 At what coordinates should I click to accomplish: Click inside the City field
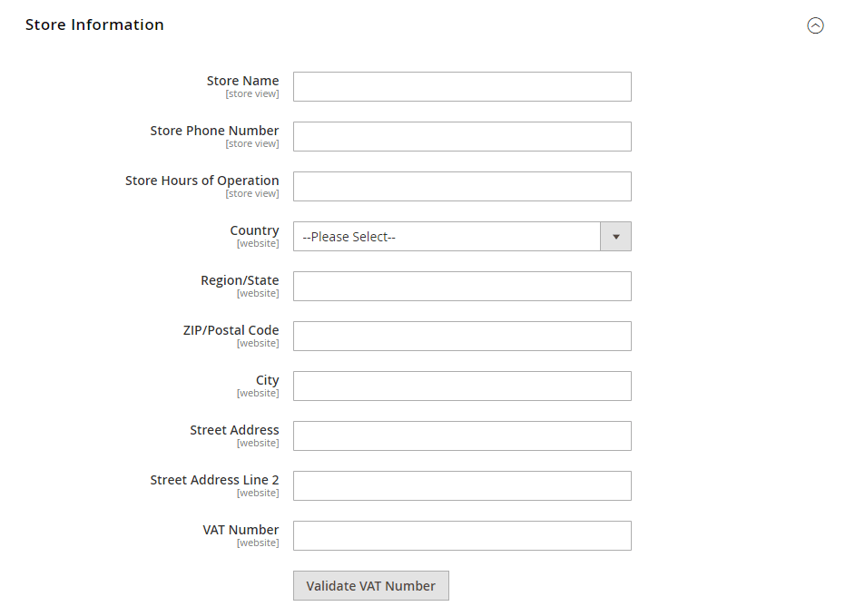462,386
